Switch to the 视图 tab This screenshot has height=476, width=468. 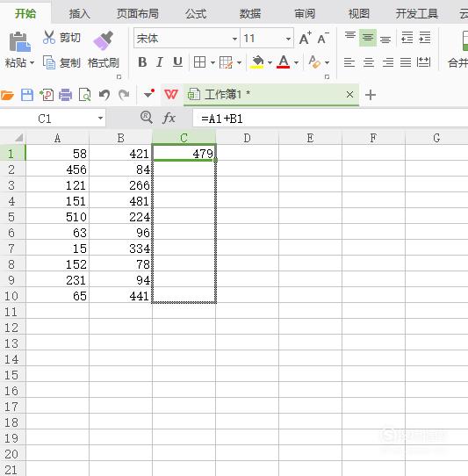click(359, 14)
